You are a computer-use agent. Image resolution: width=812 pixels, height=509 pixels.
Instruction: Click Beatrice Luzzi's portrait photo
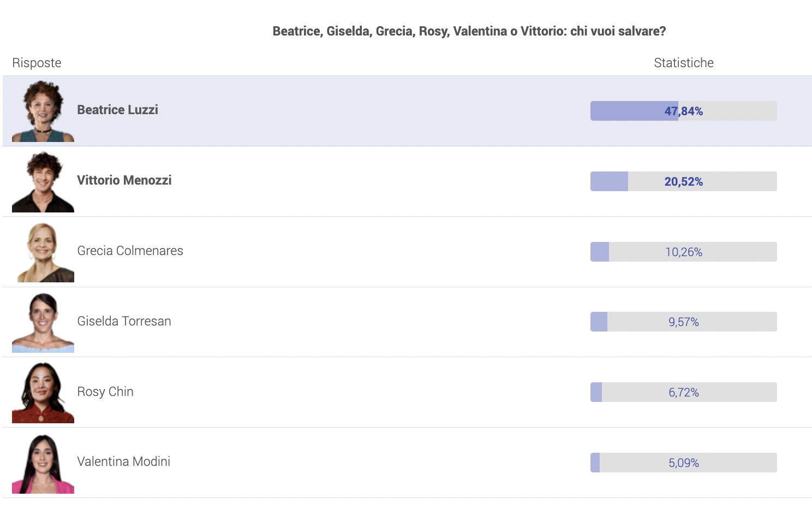point(43,111)
